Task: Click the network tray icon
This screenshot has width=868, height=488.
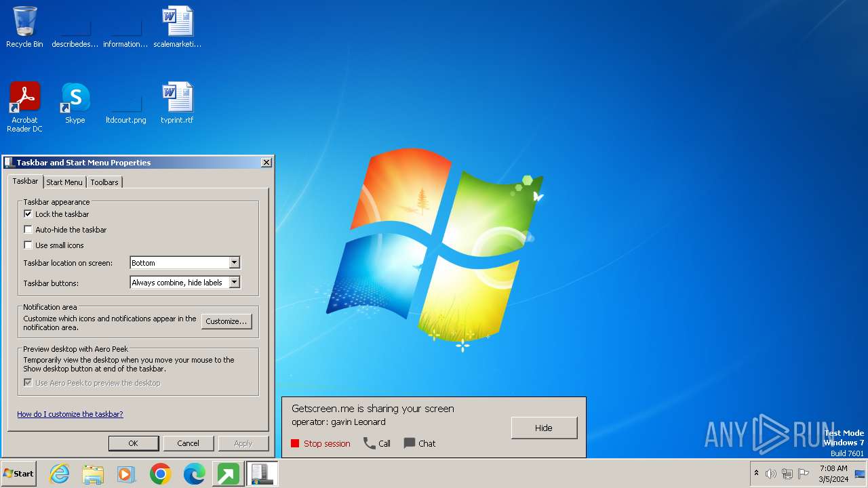Action: point(787,474)
